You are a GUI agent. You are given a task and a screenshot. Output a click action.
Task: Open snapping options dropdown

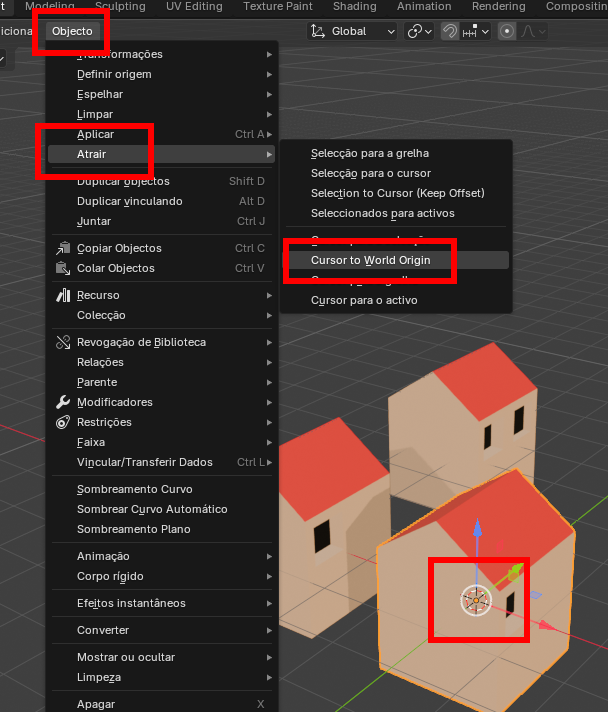point(475,31)
